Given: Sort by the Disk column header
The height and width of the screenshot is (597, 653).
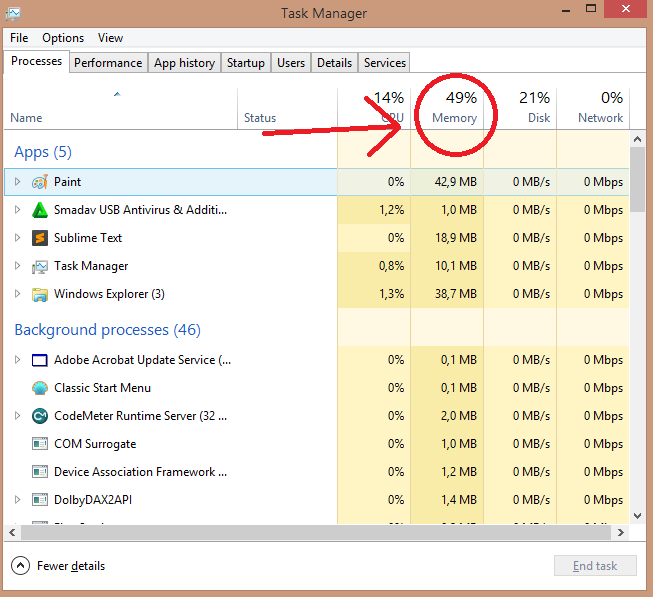Looking at the screenshot, I should (x=520, y=109).
